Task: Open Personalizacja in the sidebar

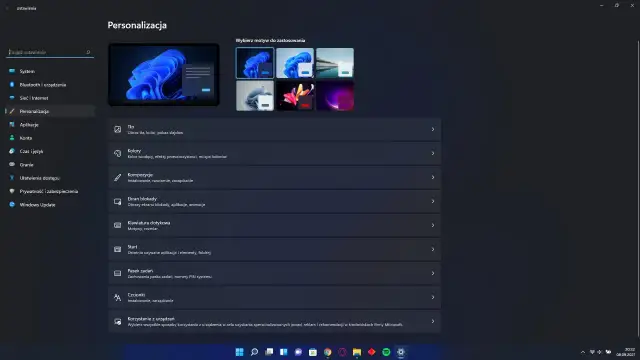Action: point(50,111)
